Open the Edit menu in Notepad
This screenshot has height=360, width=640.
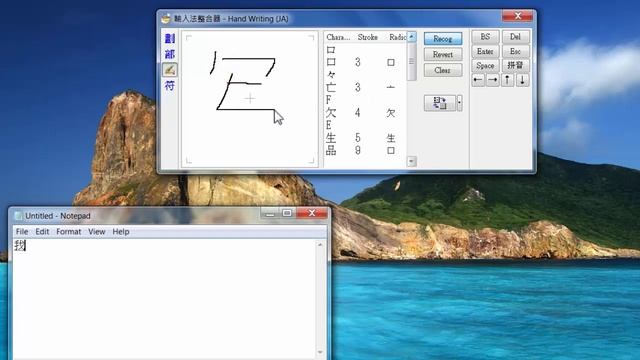[42, 231]
